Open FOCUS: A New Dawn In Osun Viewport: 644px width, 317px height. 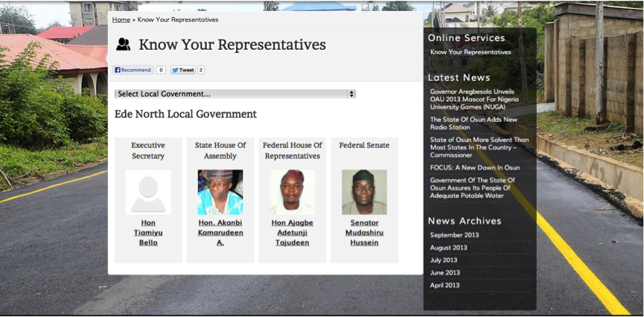click(x=475, y=167)
